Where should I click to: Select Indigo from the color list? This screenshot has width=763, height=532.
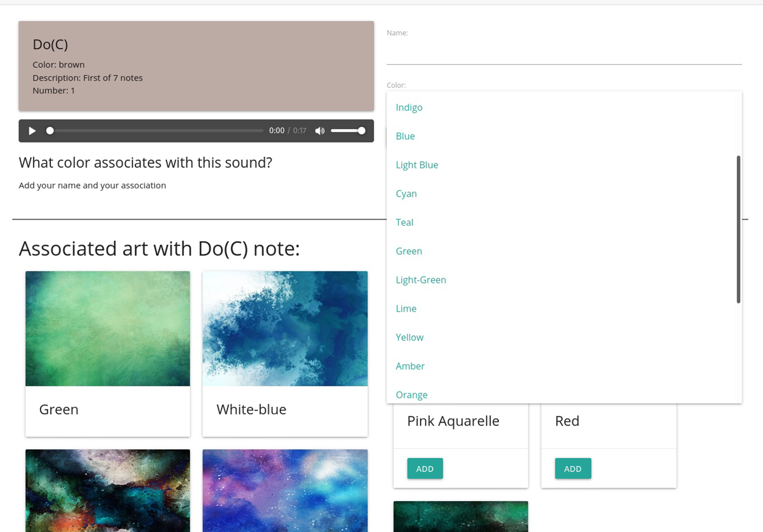pos(564,108)
